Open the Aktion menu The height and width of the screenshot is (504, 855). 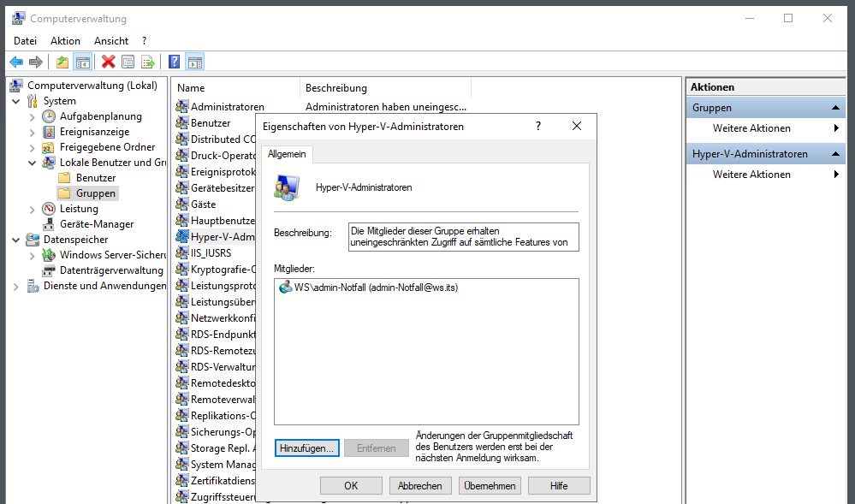(x=65, y=41)
